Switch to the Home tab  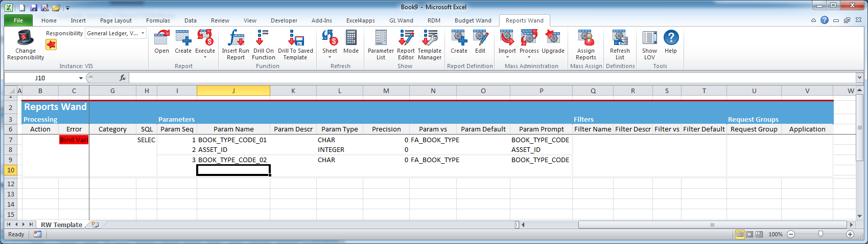tap(49, 20)
